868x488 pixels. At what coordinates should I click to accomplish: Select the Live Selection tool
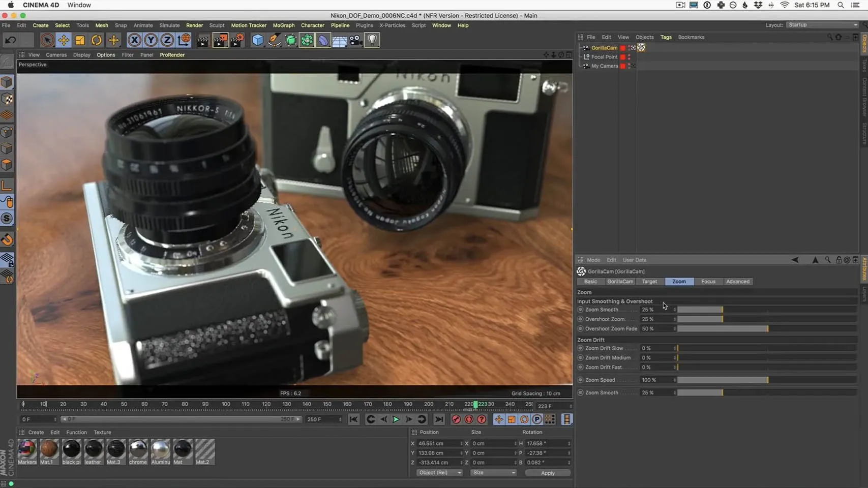click(47, 40)
